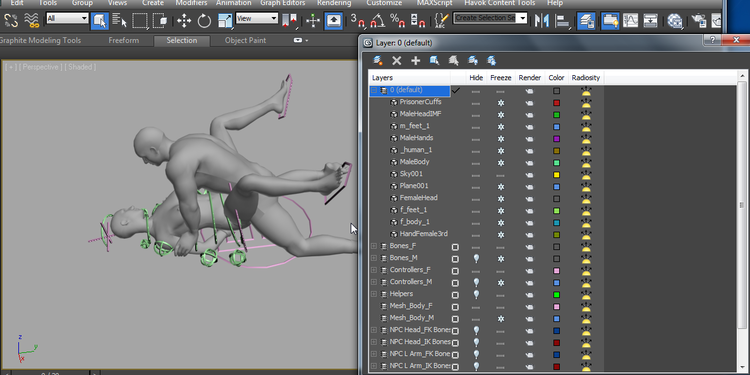Image resolution: width=750 pixels, height=375 pixels.
Task: Toggle the Angle Snap icon
Action: tap(377, 21)
